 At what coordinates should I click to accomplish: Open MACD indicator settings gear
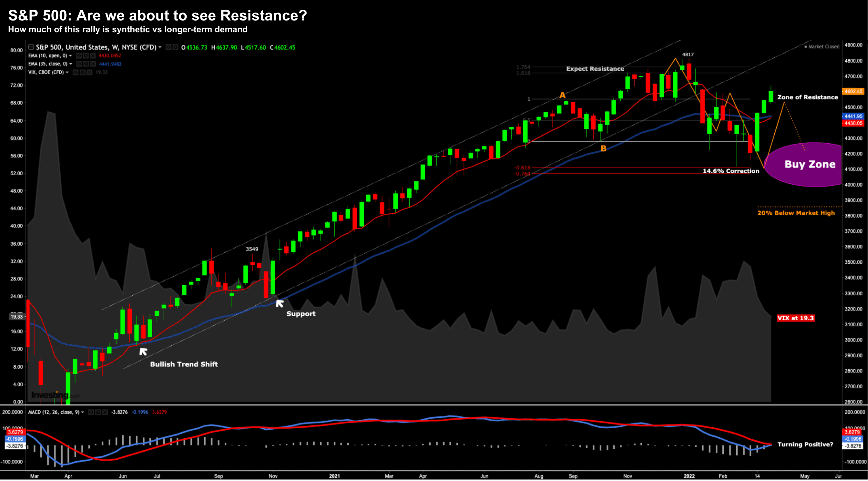point(98,412)
